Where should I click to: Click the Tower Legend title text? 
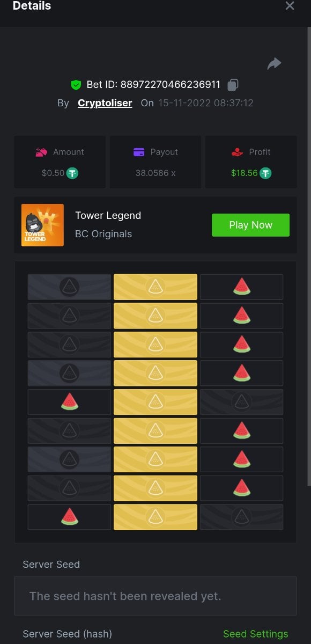(x=108, y=215)
